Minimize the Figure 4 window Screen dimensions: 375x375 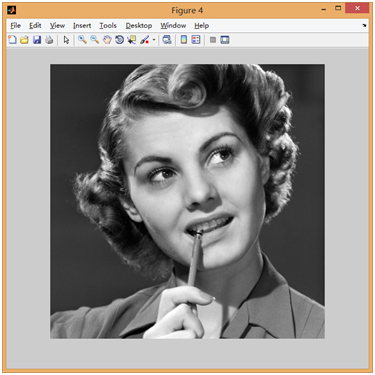pos(323,9)
